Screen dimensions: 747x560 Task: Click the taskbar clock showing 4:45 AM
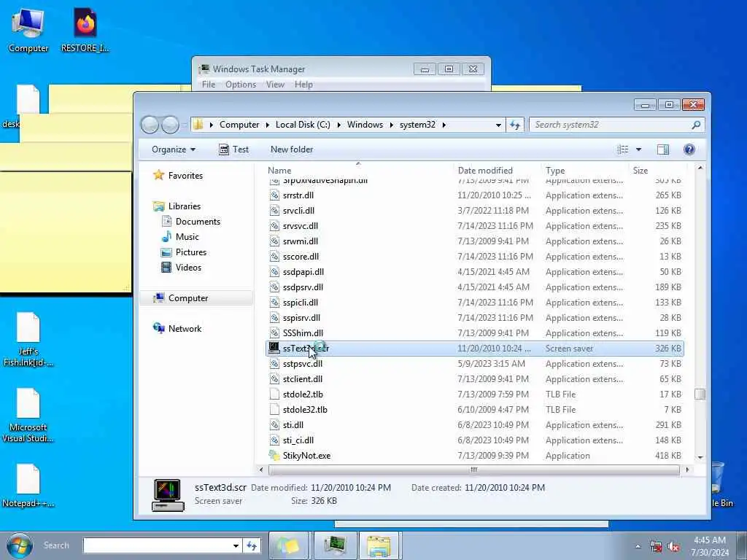coord(710,546)
